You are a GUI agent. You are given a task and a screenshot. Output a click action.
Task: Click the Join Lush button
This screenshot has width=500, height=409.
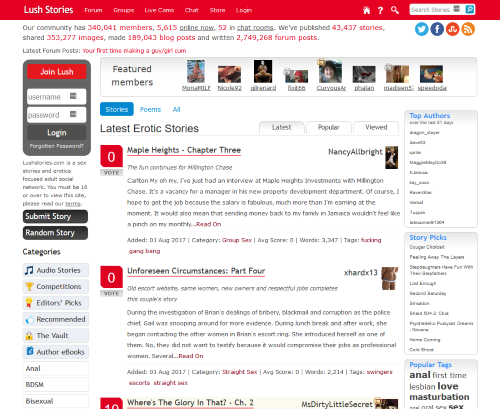(x=57, y=72)
